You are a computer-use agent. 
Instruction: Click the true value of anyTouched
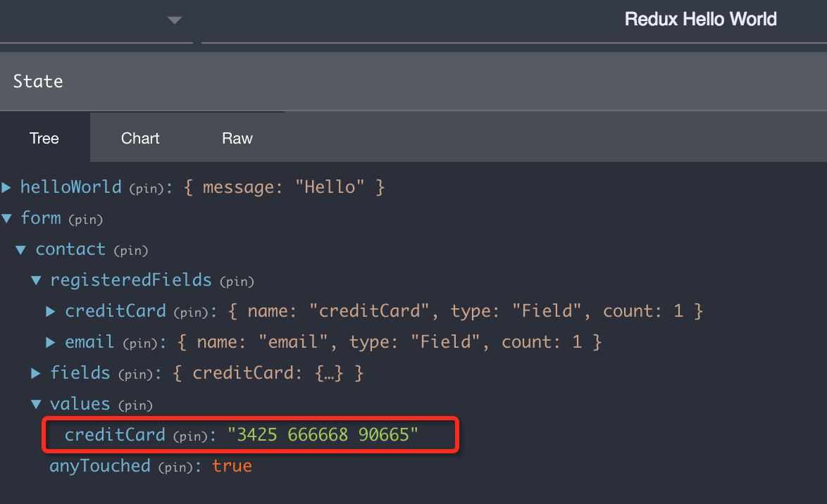coord(232,466)
